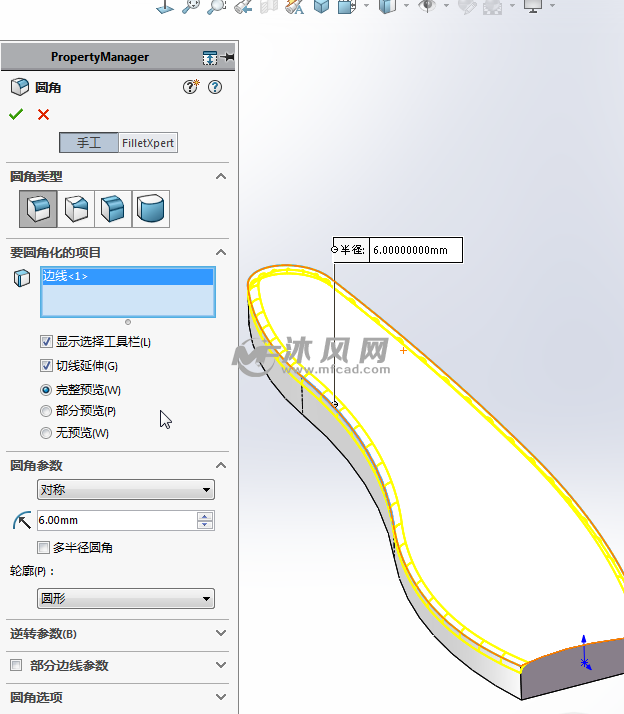This screenshot has width=624, height=714.
Task: Click the Display Style toolbar icon
Action: (x=387, y=6)
